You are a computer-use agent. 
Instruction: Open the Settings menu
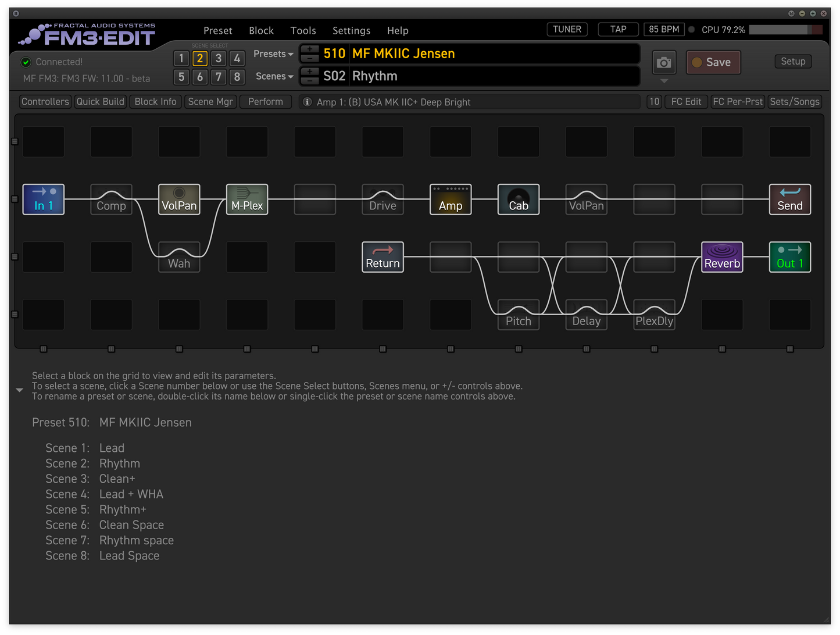coord(351,30)
